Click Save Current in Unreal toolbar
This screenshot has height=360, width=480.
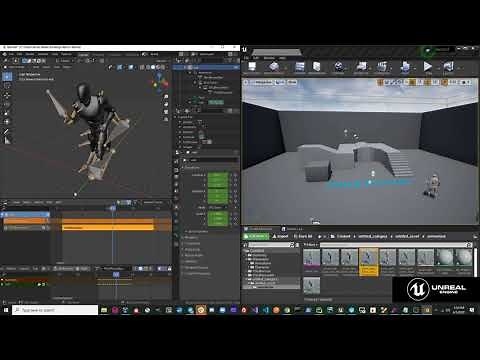tap(252, 67)
